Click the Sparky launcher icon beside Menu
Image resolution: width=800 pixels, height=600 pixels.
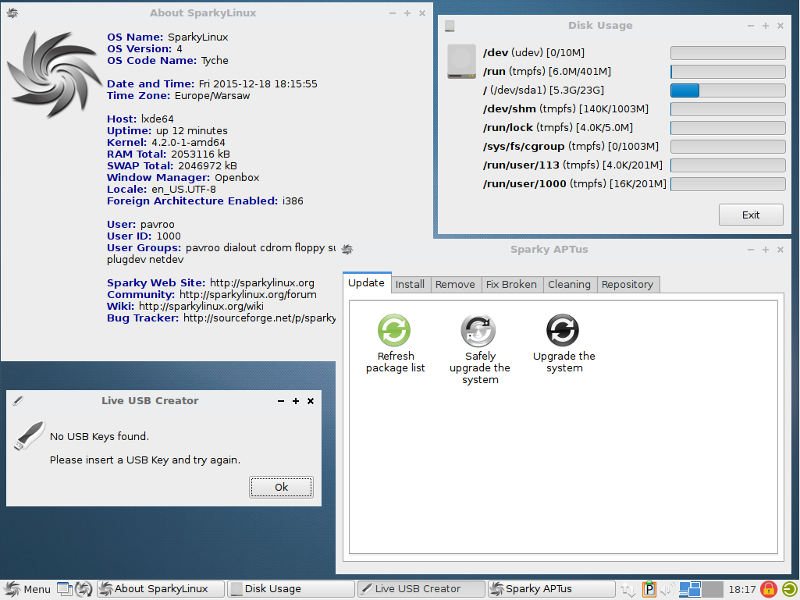tap(84, 589)
